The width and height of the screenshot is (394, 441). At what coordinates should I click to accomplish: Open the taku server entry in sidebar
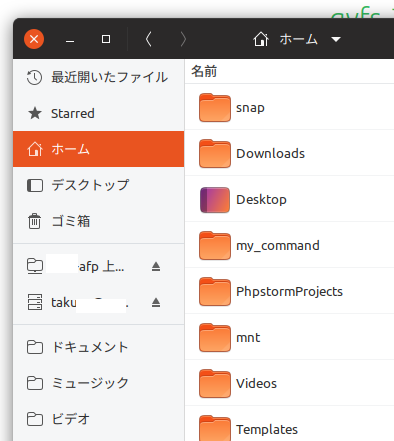(x=99, y=302)
